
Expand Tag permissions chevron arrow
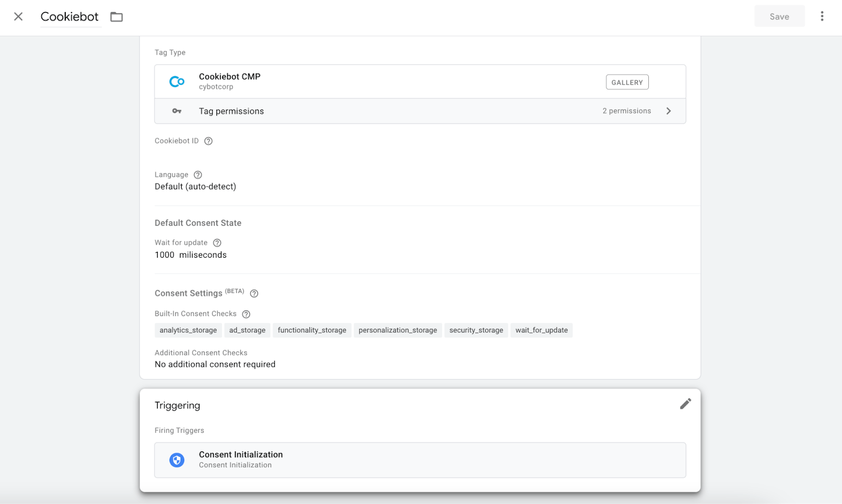pos(668,111)
